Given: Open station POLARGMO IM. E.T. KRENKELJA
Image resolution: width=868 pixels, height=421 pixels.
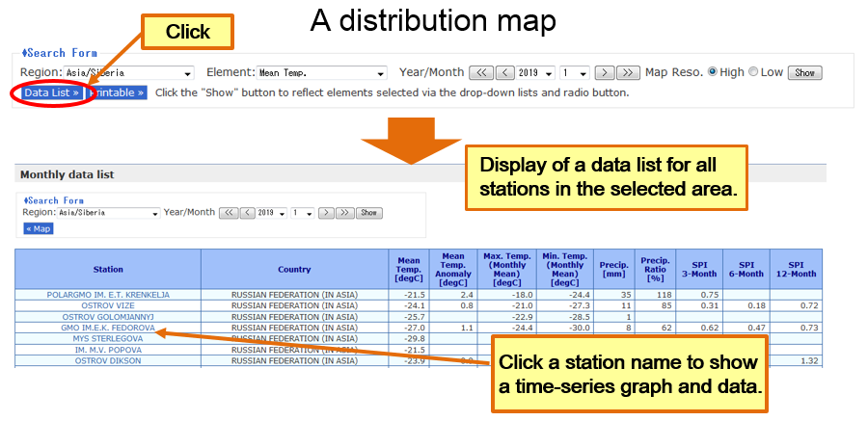Looking at the screenshot, I should pos(108,295).
